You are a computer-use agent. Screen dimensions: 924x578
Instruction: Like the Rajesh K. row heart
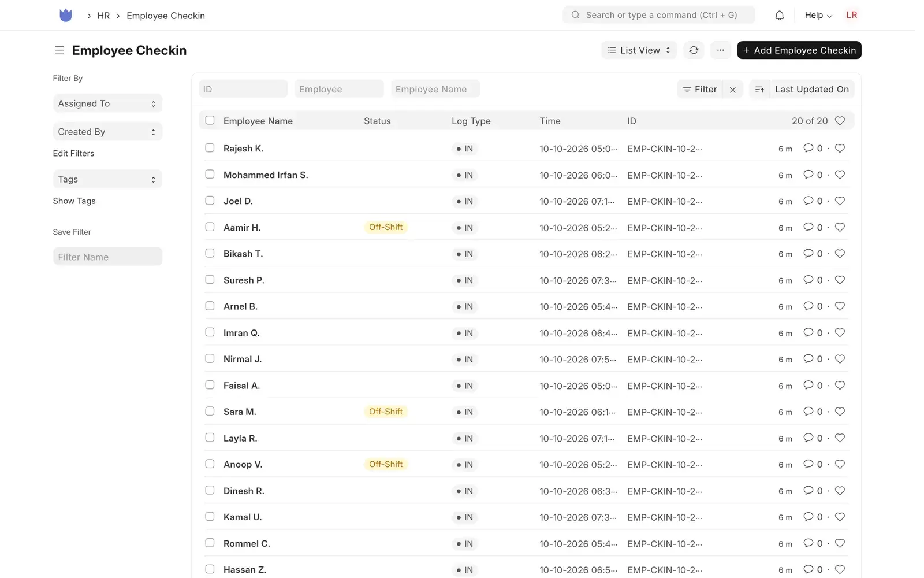pos(840,149)
